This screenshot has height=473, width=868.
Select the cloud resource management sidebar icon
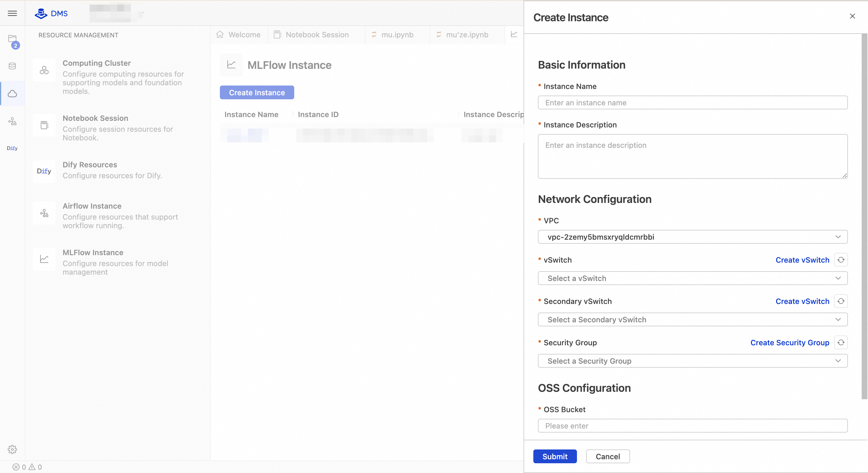pos(12,94)
